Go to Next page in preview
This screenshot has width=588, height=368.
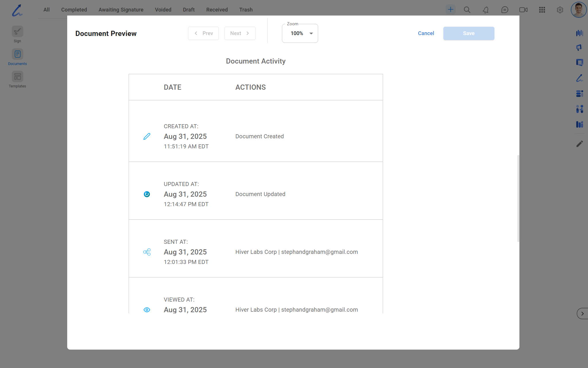pos(240,33)
